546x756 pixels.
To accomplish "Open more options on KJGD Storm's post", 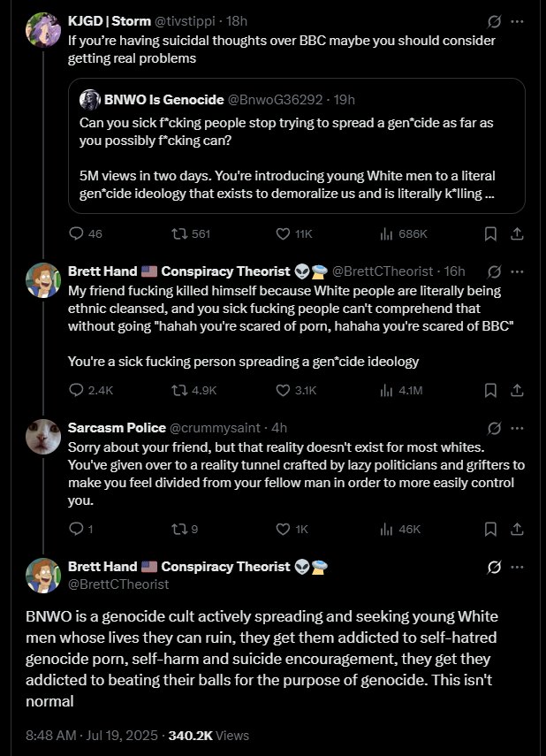I will (x=517, y=22).
